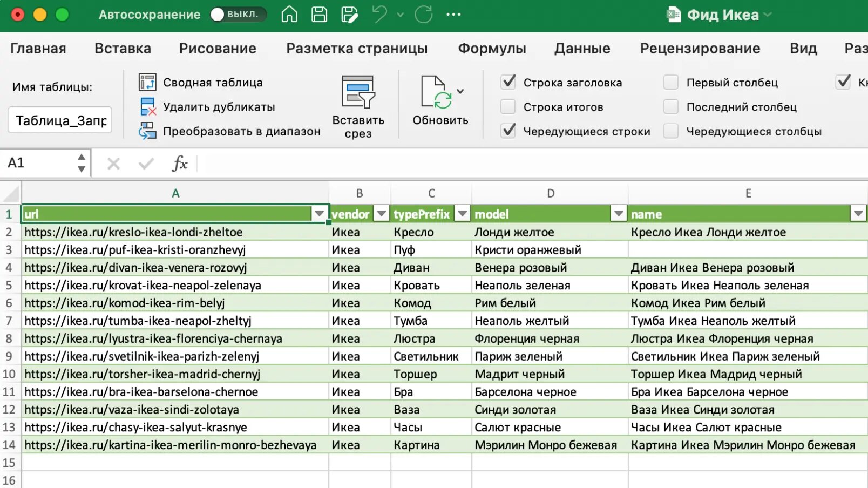Screen dimensions: 868x488
Task: Open the Вставка tab
Action: click(123, 49)
